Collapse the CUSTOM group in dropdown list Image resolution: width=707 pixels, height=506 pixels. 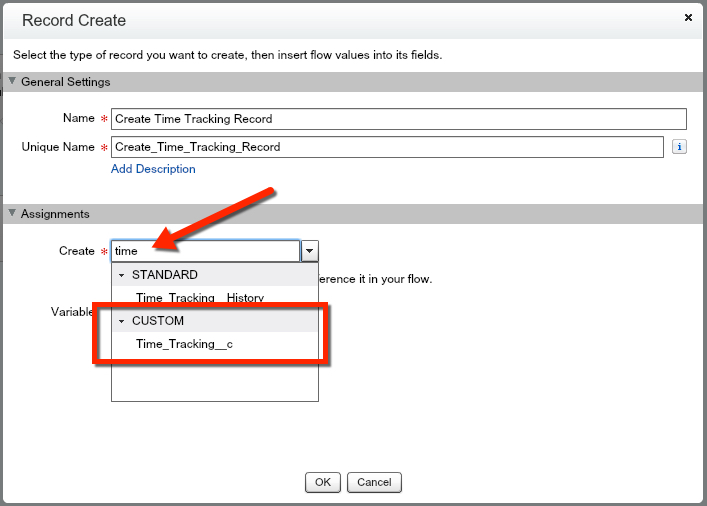[x=122, y=322]
